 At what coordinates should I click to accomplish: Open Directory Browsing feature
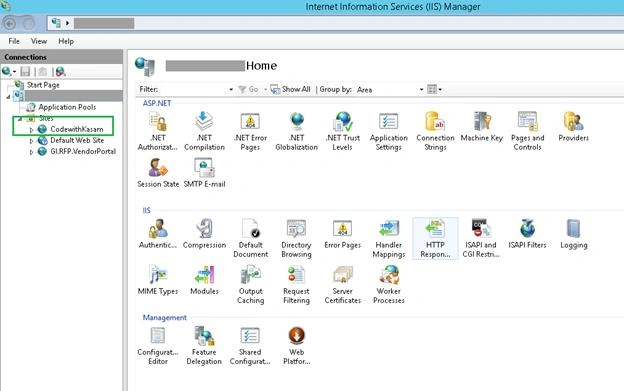(x=296, y=238)
